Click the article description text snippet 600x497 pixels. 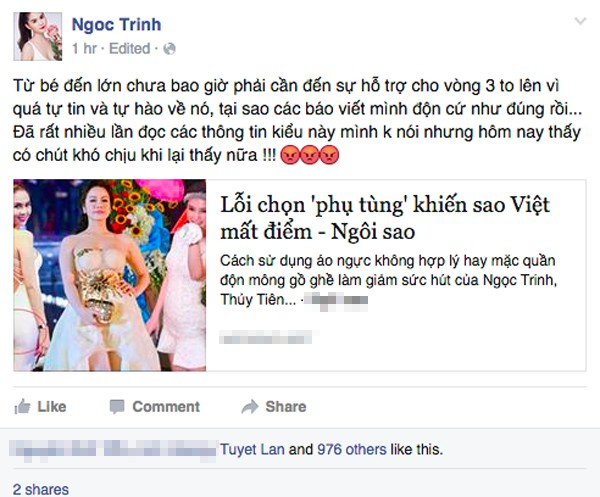pyautogui.click(x=388, y=280)
